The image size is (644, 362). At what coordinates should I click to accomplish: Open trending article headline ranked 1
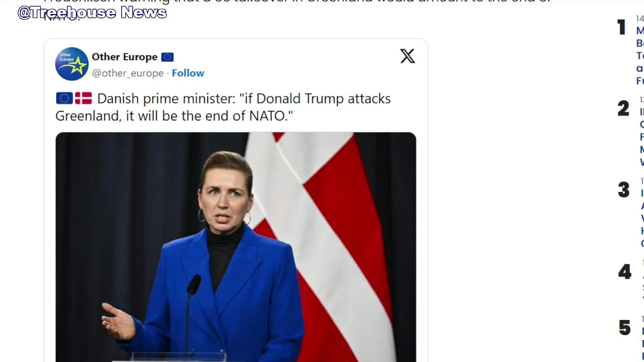point(640,55)
